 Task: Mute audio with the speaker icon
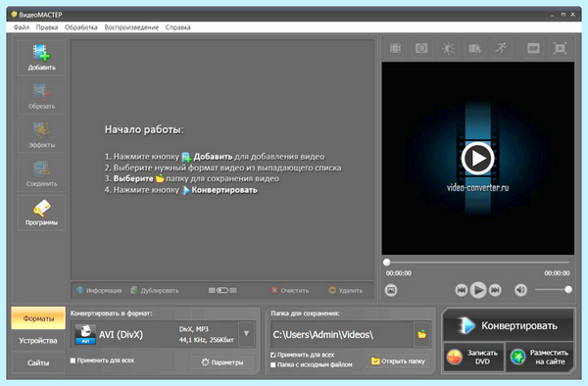pos(520,290)
